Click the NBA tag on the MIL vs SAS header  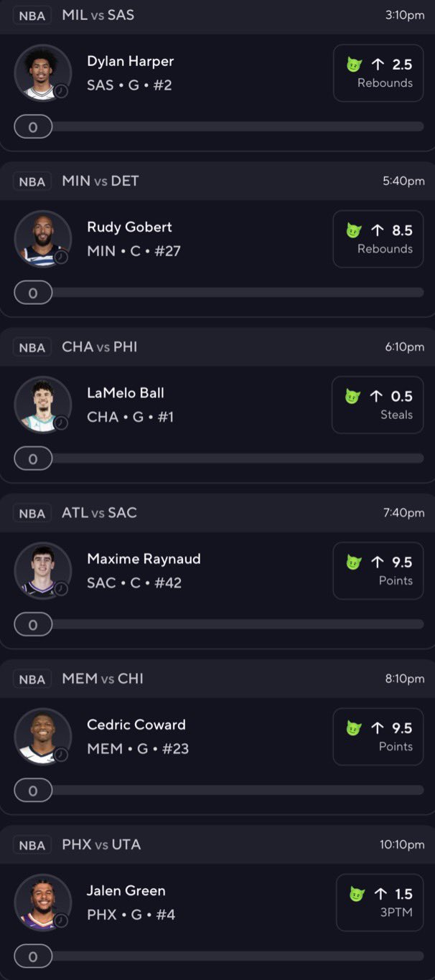(32, 16)
